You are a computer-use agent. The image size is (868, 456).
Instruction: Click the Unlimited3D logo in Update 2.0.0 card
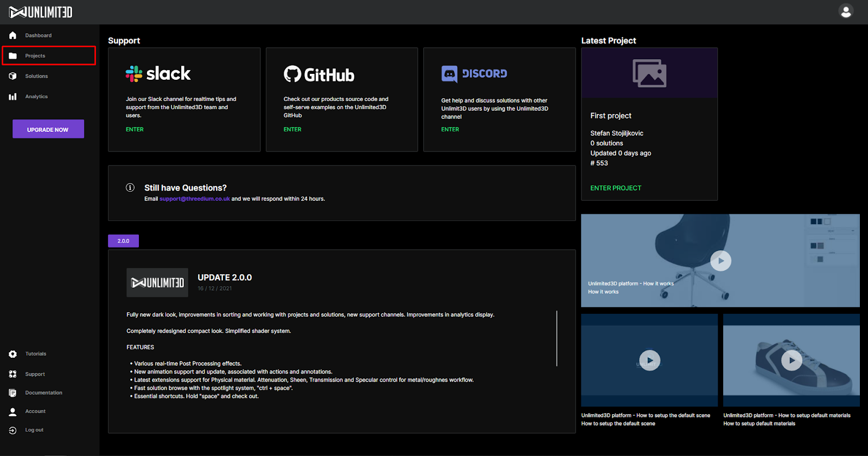click(x=157, y=282)
